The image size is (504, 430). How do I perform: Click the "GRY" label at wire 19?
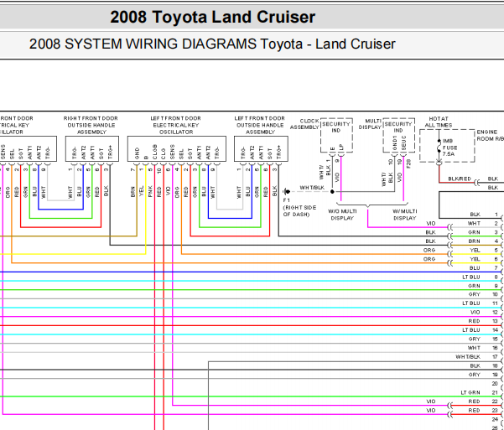click(474, 375)
